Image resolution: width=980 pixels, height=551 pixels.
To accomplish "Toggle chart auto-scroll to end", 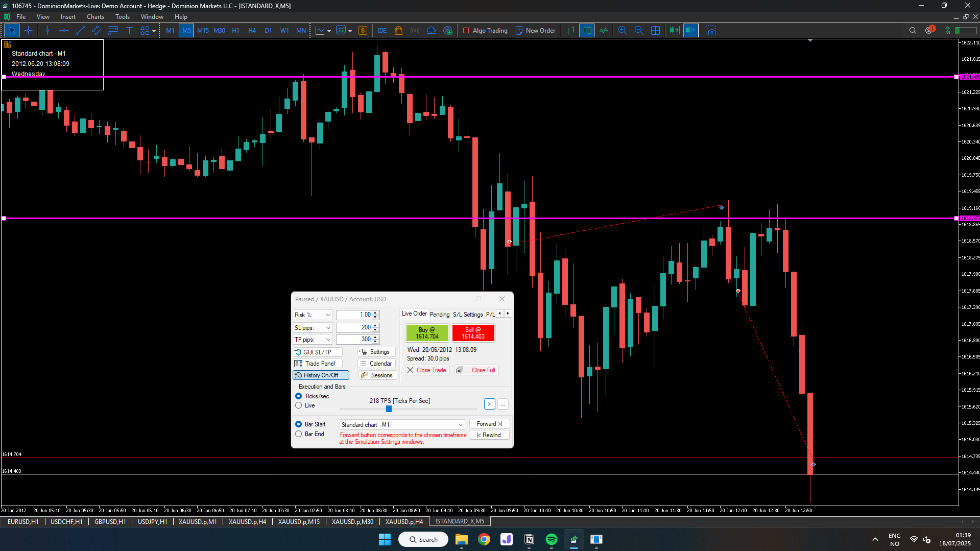I will (x=674, y=31).
